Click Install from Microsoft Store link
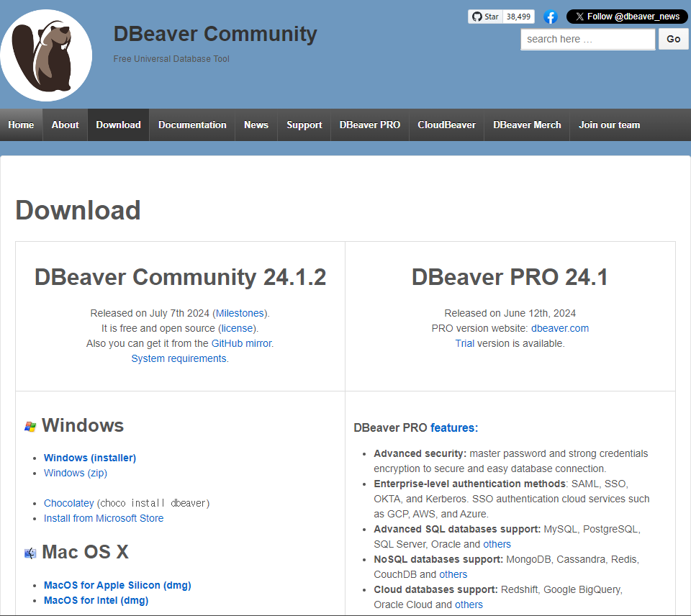This screenshot has width=691, height=616. click(104, 518)
